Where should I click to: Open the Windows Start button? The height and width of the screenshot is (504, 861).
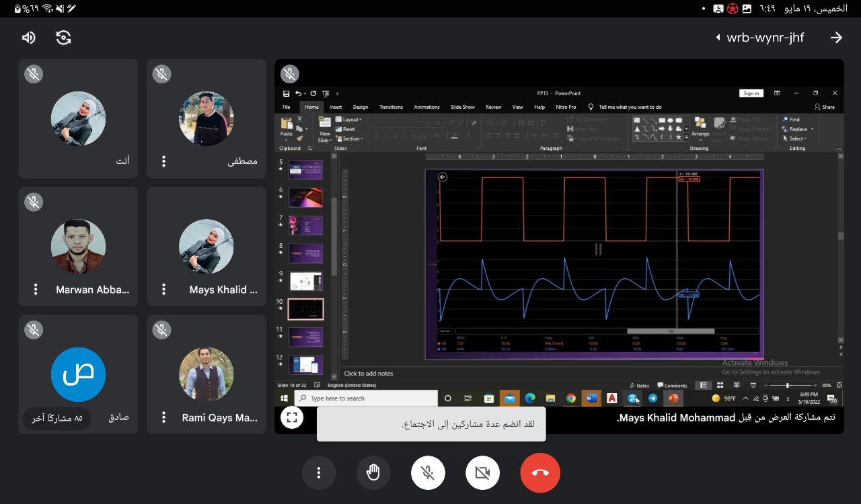click(284, 398)
